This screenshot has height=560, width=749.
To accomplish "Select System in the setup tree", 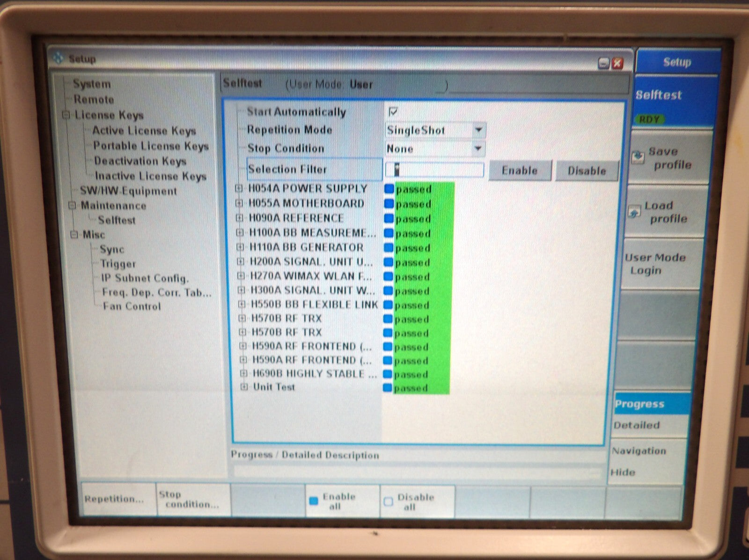I will [x=92, y=84].
